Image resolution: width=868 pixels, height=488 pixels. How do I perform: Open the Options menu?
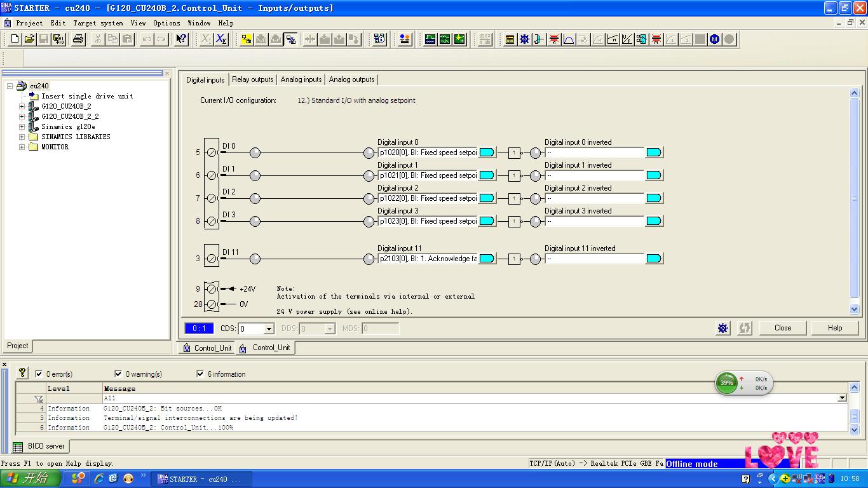166,23
